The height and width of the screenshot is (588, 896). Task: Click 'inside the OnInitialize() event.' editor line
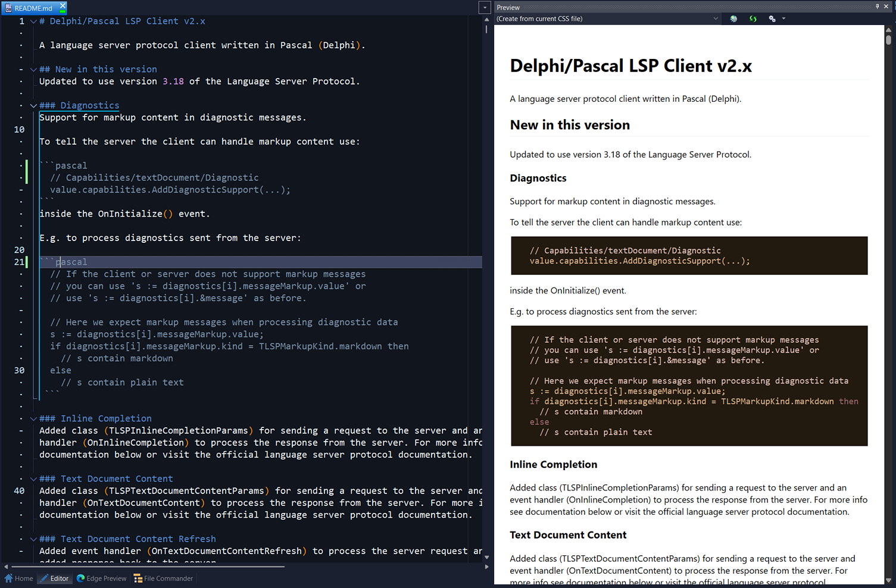click(x=124, y=214)
